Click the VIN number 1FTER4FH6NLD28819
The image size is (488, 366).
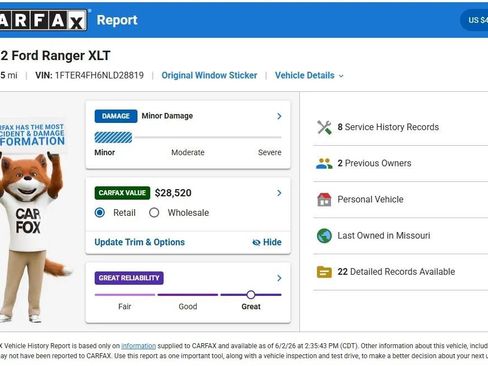pyautogui.click(x=99, y=75)
